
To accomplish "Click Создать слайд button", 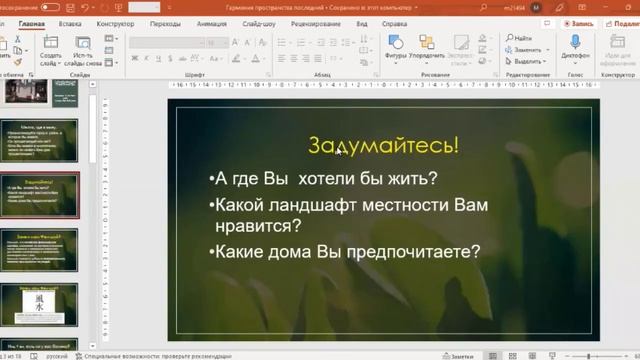I will (51, 51).
